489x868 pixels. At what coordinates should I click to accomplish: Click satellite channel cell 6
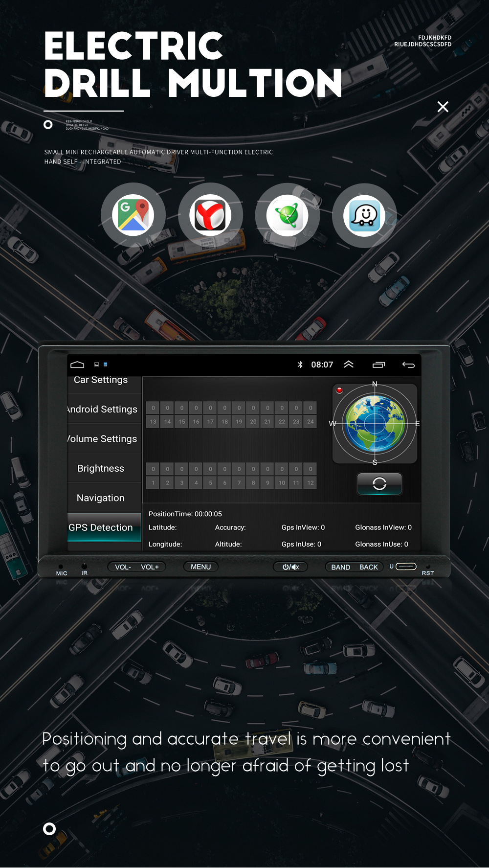(224, 483)
